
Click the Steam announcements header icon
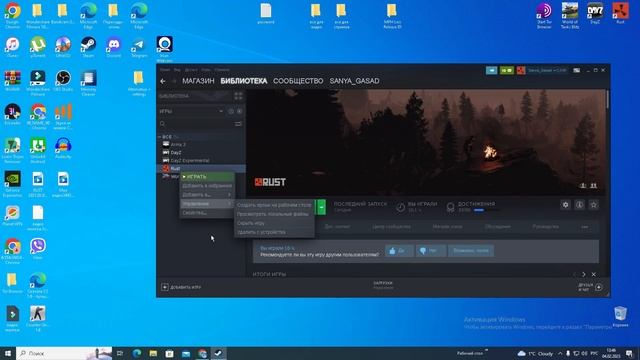(x=491, y=71)
